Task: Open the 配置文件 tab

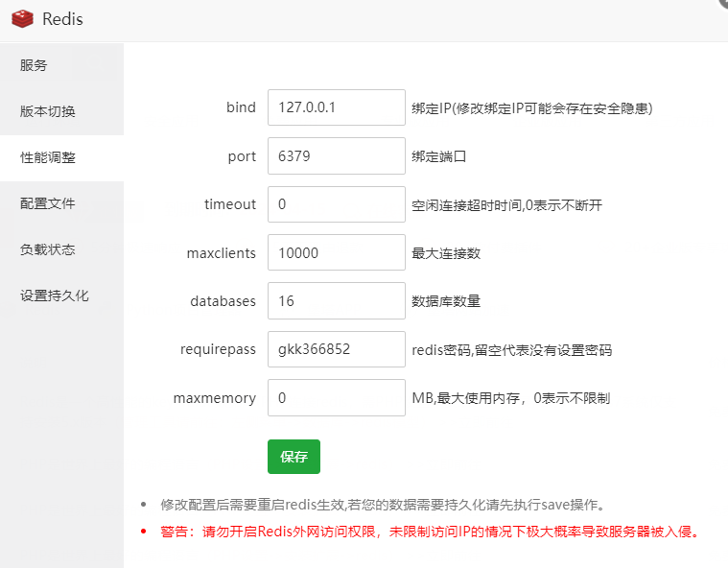Action: pos(61,203)
